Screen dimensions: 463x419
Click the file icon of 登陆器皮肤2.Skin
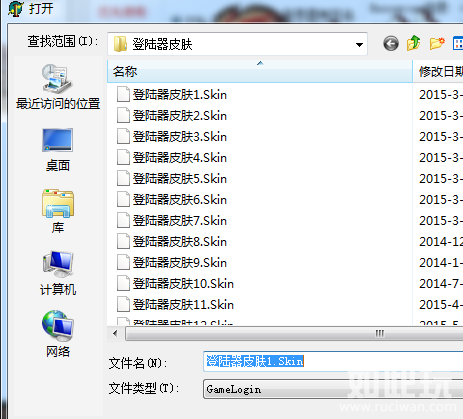click(123, 115)
